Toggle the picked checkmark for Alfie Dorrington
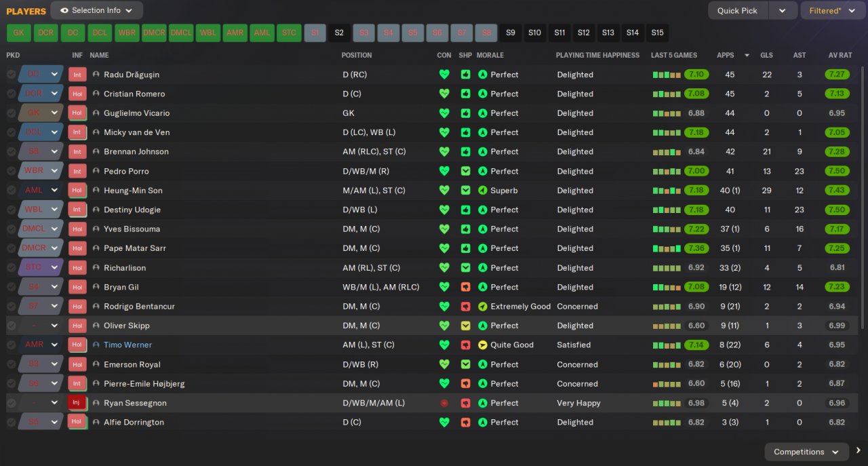 coord(11,422)
